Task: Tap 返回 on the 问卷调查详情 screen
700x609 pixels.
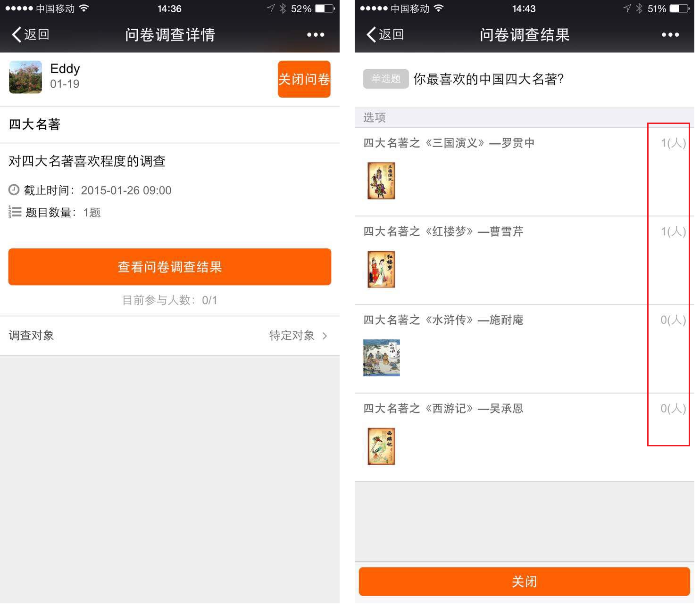Action: point(31,34)
